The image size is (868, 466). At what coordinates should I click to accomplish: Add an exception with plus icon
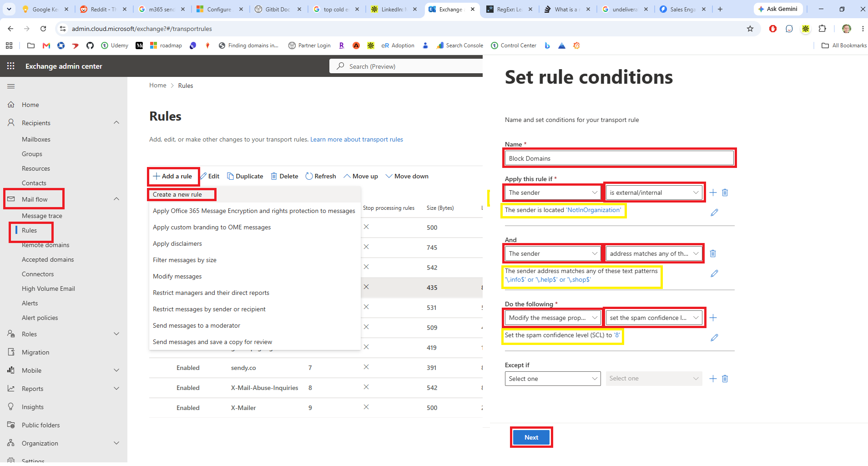coord(713,379)
